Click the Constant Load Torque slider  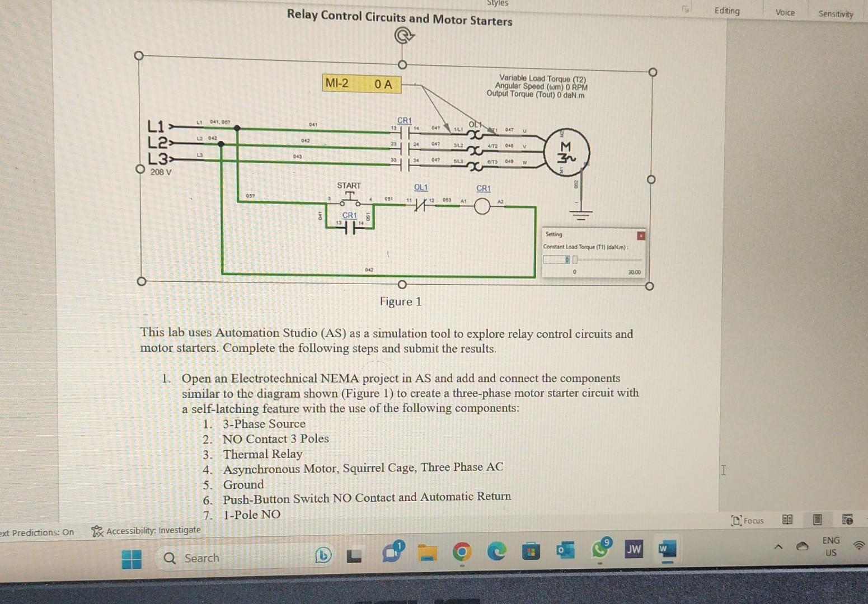[574, 259]
